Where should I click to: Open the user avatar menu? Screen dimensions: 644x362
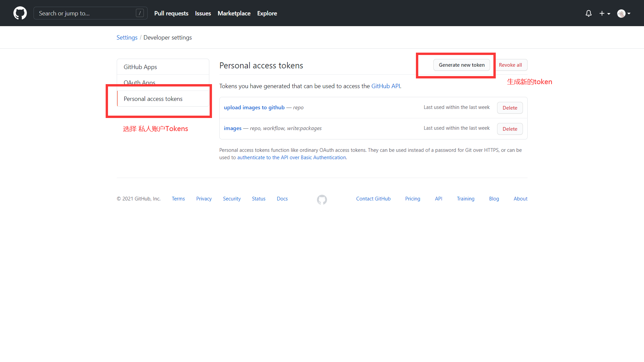[x=624, y=13]
